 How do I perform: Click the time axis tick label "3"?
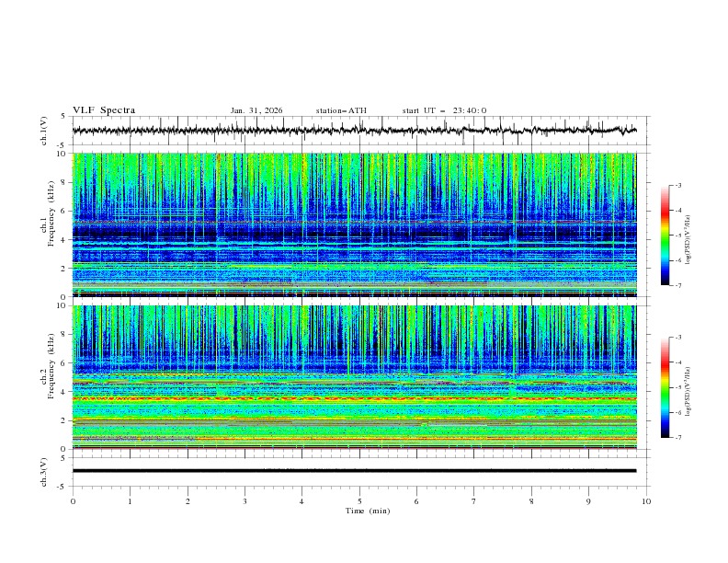[x=245, y=501]
